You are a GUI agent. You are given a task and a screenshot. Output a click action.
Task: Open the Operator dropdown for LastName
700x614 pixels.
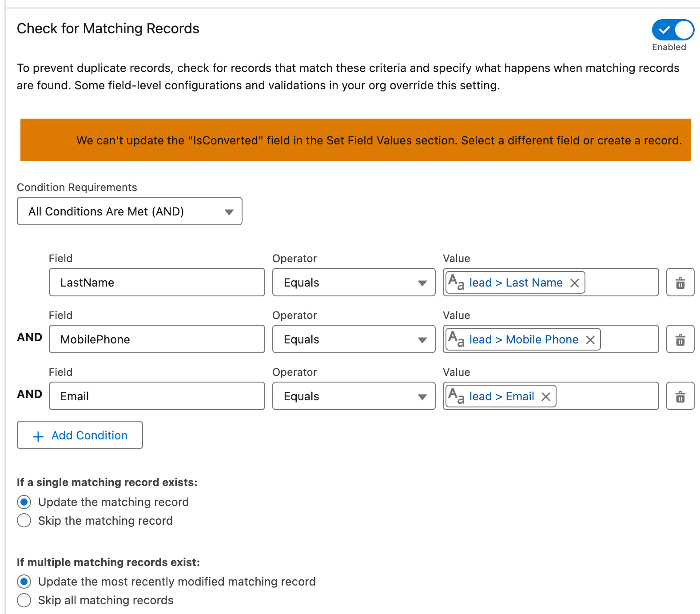[354, 282]
